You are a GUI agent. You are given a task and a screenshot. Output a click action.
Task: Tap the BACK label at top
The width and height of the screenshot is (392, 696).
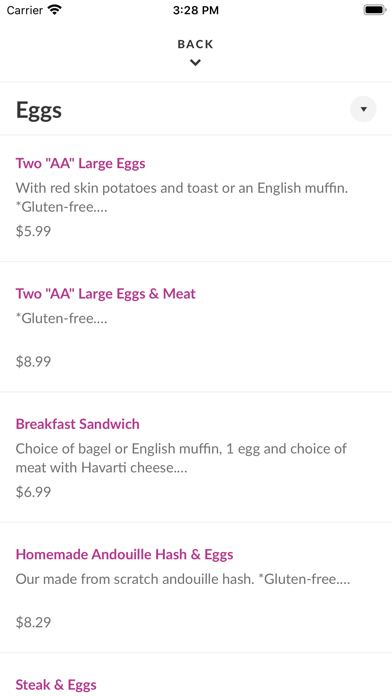pos(195,44)
